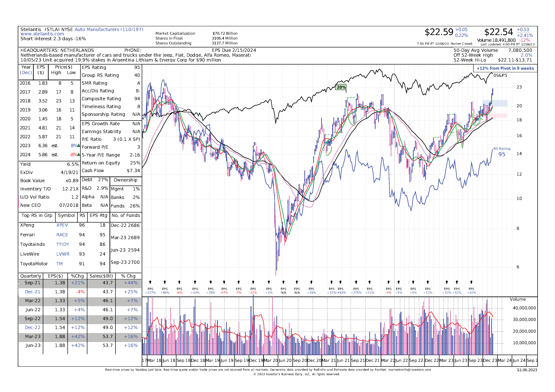This screenshot has height=392, width=555.
Task: Click the EPS +66% earnings pin marker
Action: click(x=165, y=282)
